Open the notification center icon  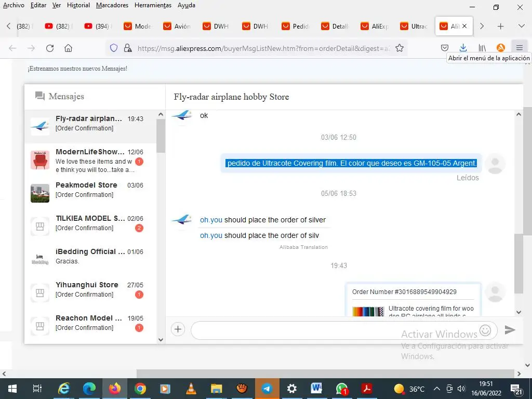tap(516, 389)
